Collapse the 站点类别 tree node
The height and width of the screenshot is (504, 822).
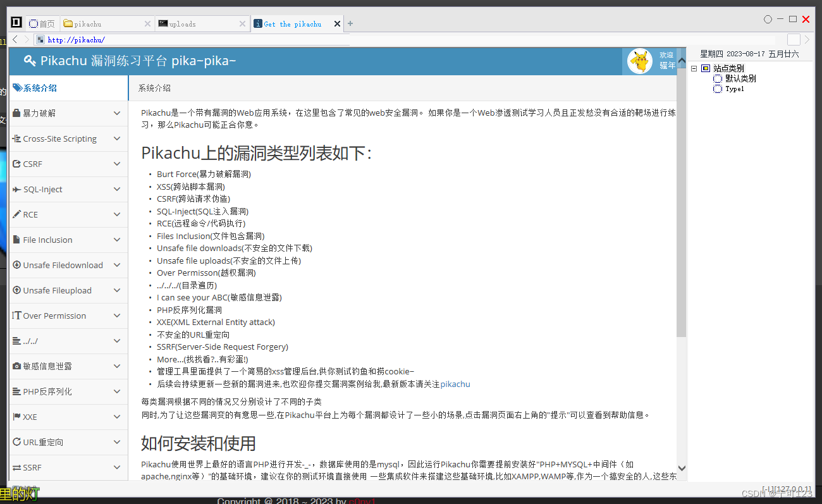pos(694,68)
